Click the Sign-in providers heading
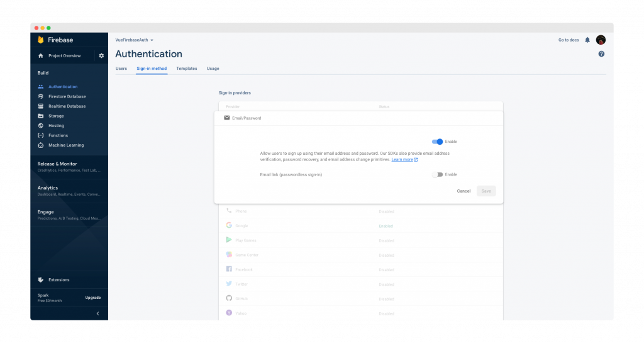The height and width of the screenshot is (343, 644). (235, 93)
